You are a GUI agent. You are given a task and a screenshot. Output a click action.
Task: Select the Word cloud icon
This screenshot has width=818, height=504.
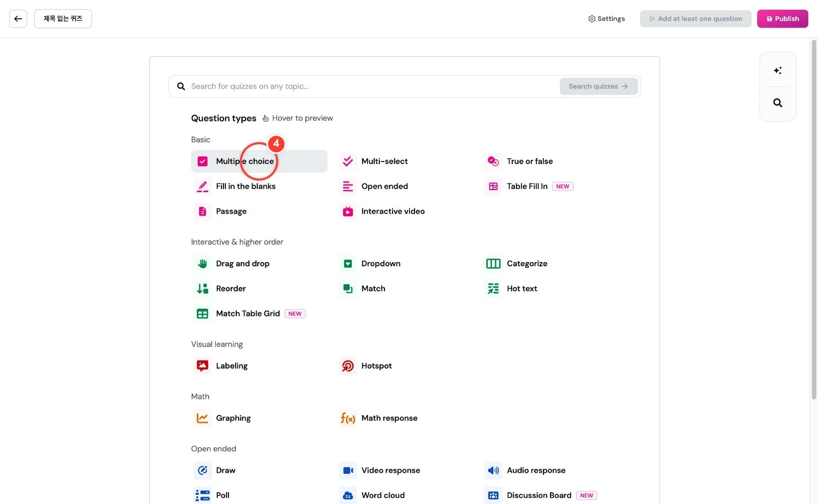348,495
